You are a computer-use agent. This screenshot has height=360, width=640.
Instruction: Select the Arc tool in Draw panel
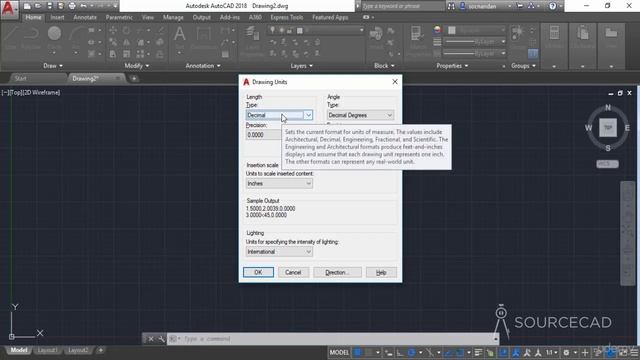click(x=76, y=33)
